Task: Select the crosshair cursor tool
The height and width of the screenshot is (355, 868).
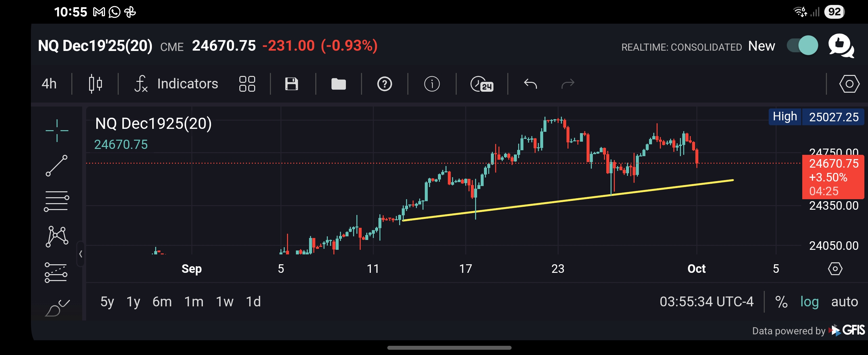Action: click(x=57, y=130)
